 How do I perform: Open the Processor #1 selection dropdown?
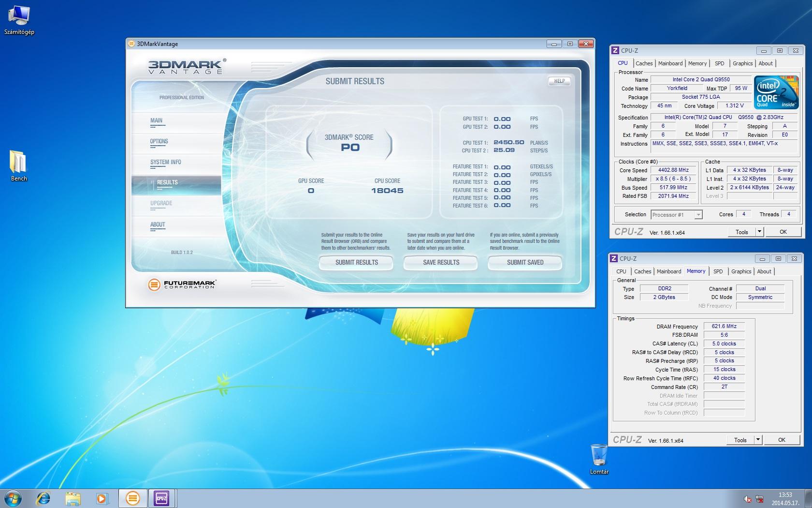pos(676,215)
